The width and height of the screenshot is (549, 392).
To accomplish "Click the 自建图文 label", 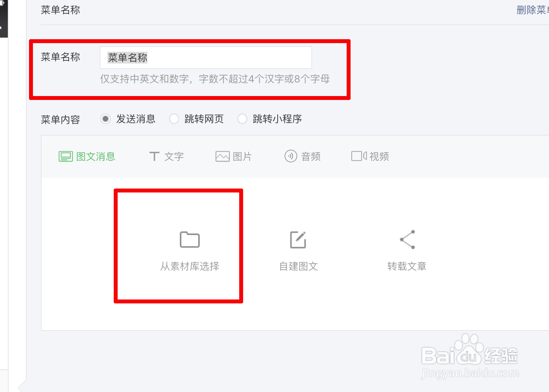I will click(298, 266).
